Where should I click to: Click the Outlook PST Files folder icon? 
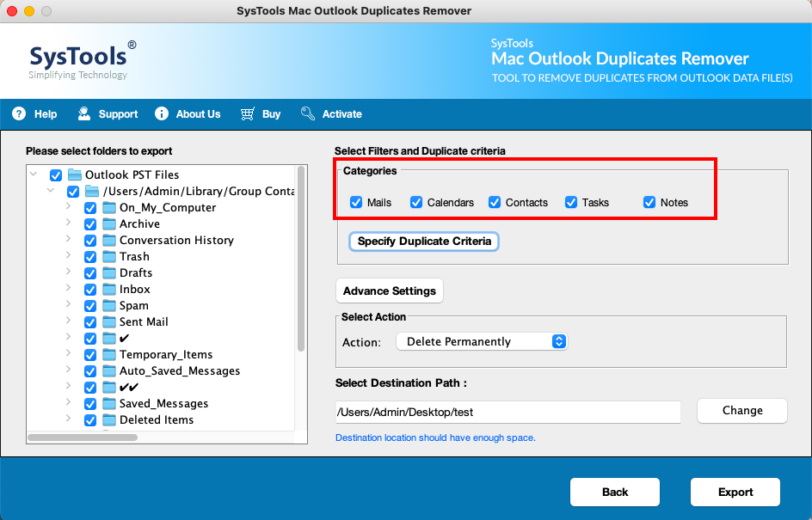click(75, 174)
